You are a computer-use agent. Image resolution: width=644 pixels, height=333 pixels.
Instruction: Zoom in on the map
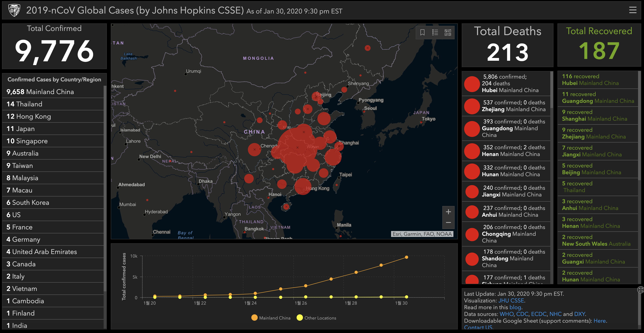coord(448,212)
